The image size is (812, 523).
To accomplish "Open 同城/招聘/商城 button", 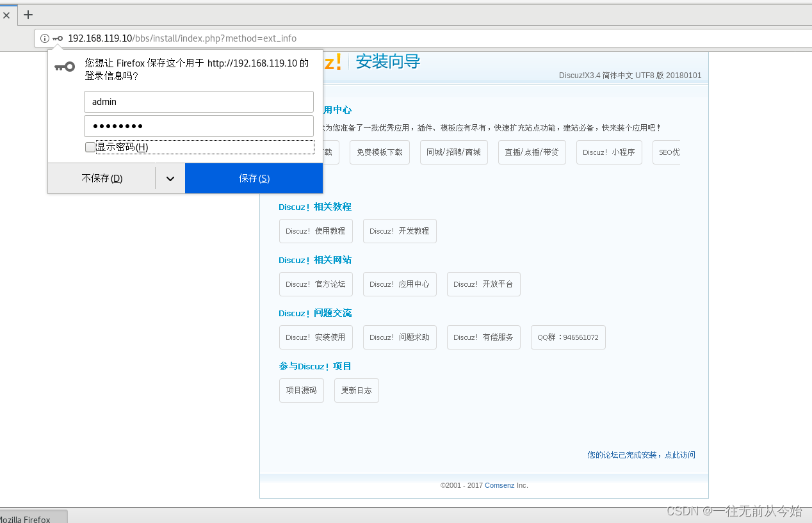I will pos(454,152).
